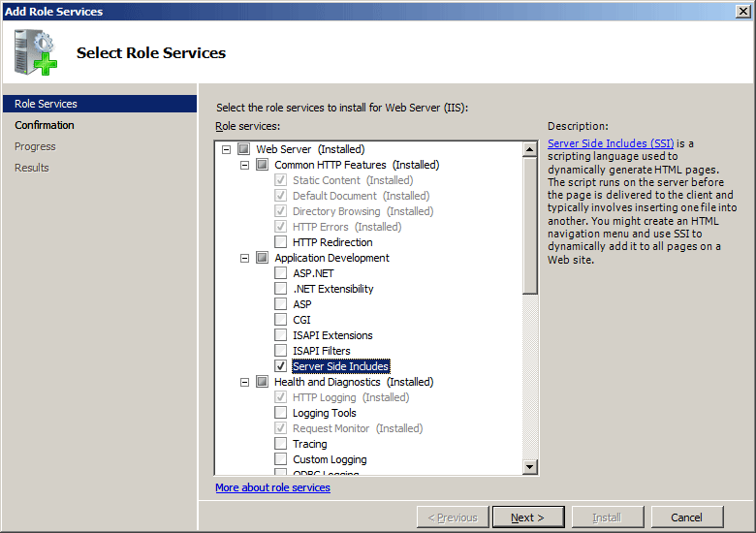Open the More about role services link

click(x=272, y=487)
